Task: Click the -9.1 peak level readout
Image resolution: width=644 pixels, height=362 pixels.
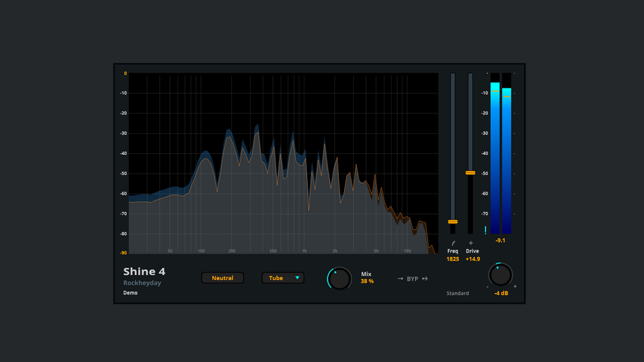Action: coord(500,240)
